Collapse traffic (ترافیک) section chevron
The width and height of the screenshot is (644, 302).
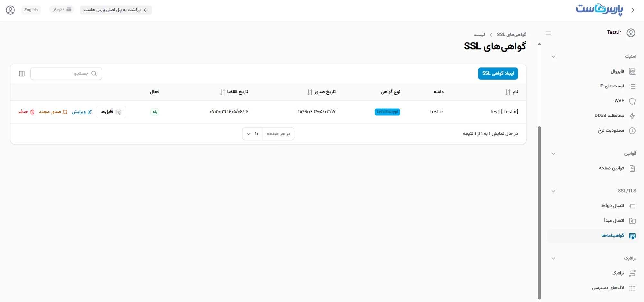553,258
